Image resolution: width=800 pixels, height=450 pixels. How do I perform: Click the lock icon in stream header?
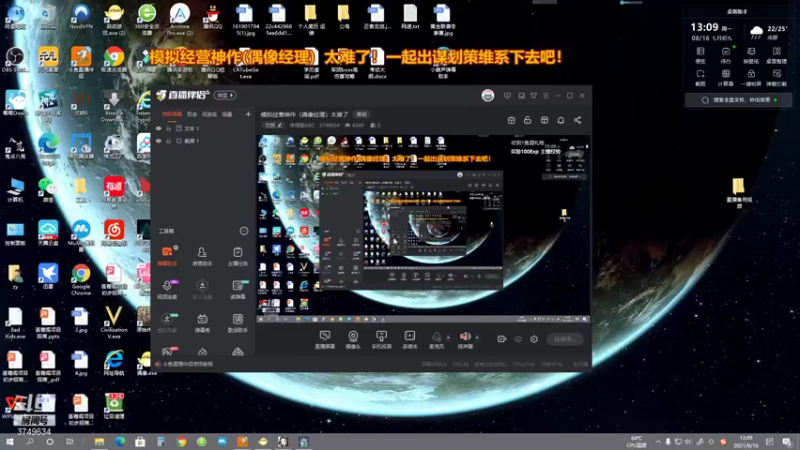(x=528, y=120)
